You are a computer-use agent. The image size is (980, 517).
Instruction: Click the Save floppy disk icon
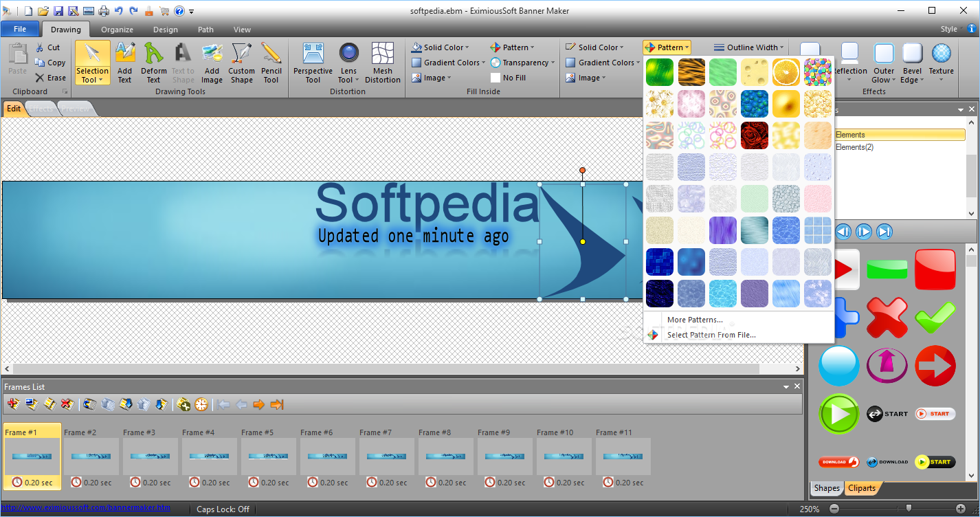[x=58, y=11]
